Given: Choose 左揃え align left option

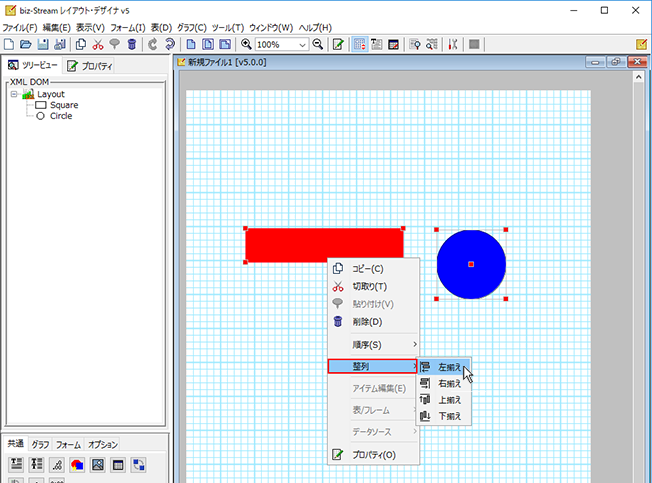Looking at the screenshot, I should pyautogui.click(x=450, y=367).
